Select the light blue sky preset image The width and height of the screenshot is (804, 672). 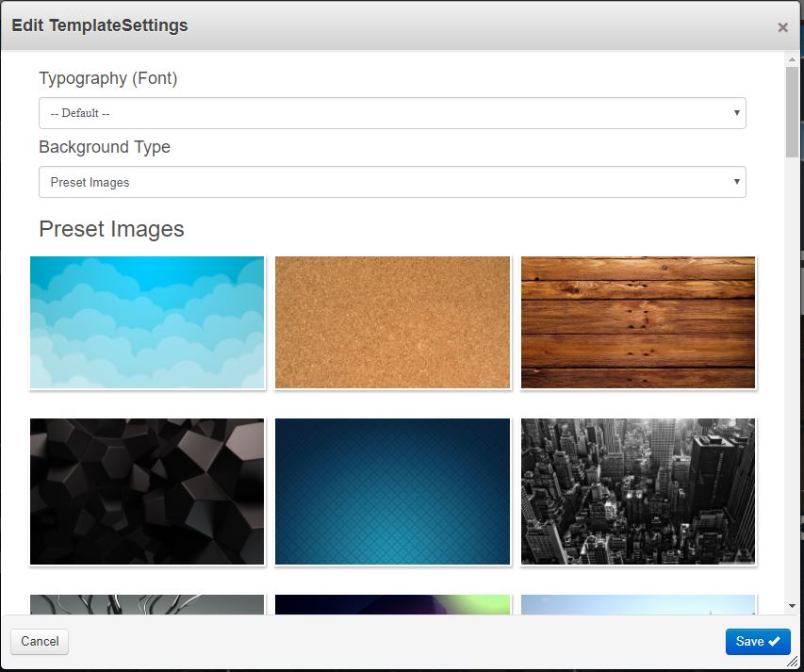coord(638,604)
